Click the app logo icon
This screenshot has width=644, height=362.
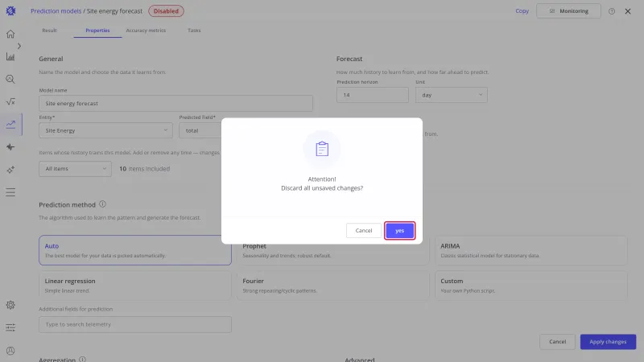click(x=10, y=11)
